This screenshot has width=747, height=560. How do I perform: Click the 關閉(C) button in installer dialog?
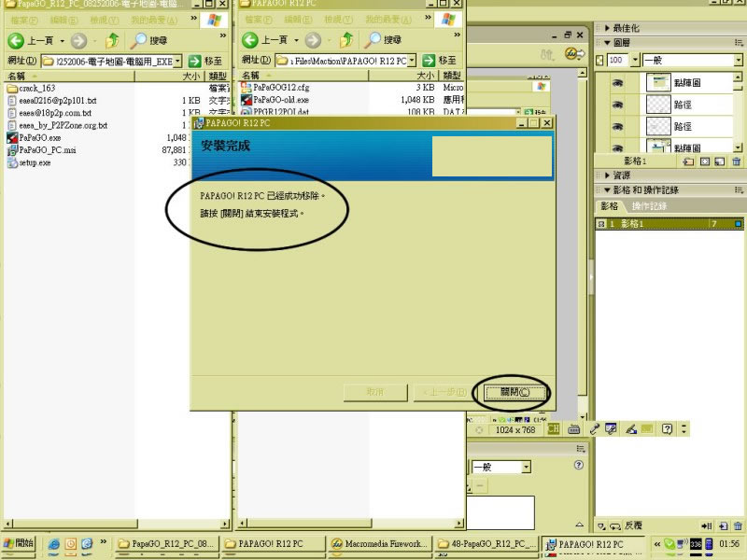pyautogui.click(x=514, y=392)
